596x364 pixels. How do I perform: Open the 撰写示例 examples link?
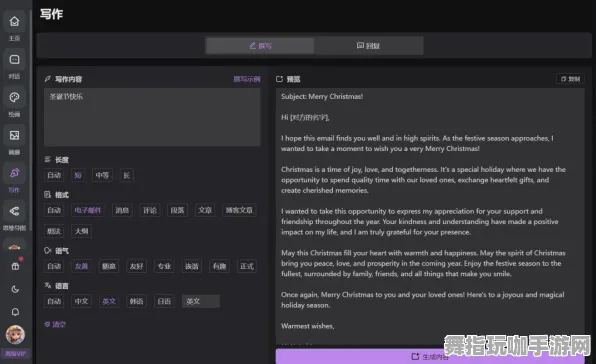tap(247, 79)
